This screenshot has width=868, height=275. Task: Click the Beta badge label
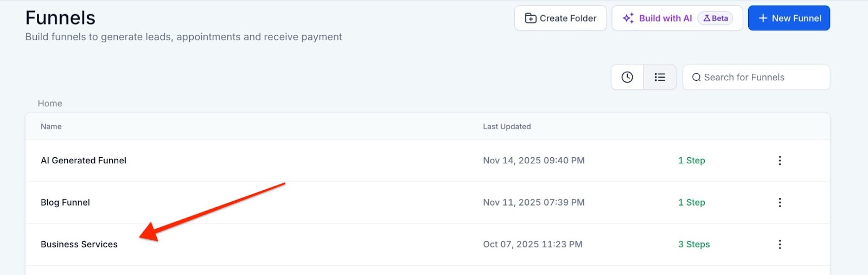tap(715, 18)
